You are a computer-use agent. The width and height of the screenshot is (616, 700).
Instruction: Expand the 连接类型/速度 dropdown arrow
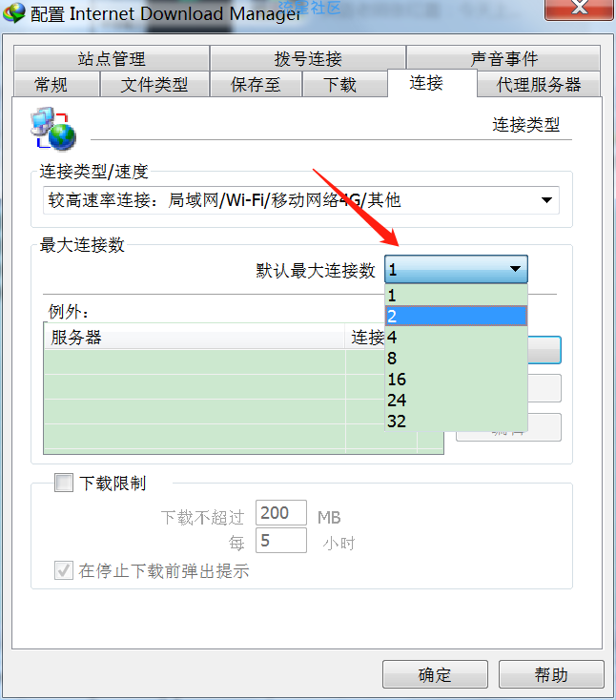coord(546,200)
